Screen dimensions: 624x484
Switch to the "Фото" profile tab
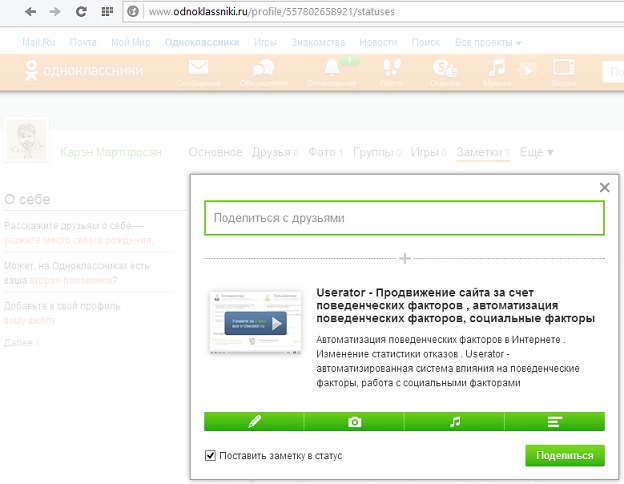click(x=322, y=152)
